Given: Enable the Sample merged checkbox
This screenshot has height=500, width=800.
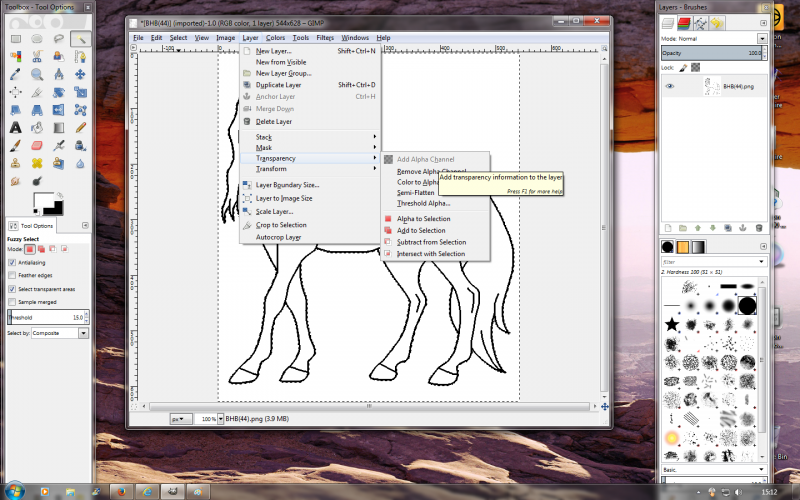Looking at the screenshot, I should pyautogui.click(x=12, y=302).
